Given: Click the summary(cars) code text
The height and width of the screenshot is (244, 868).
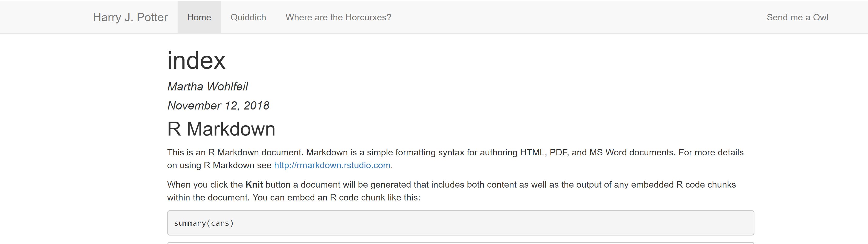Looking at the screenshot, I should (x=204, y=223).
